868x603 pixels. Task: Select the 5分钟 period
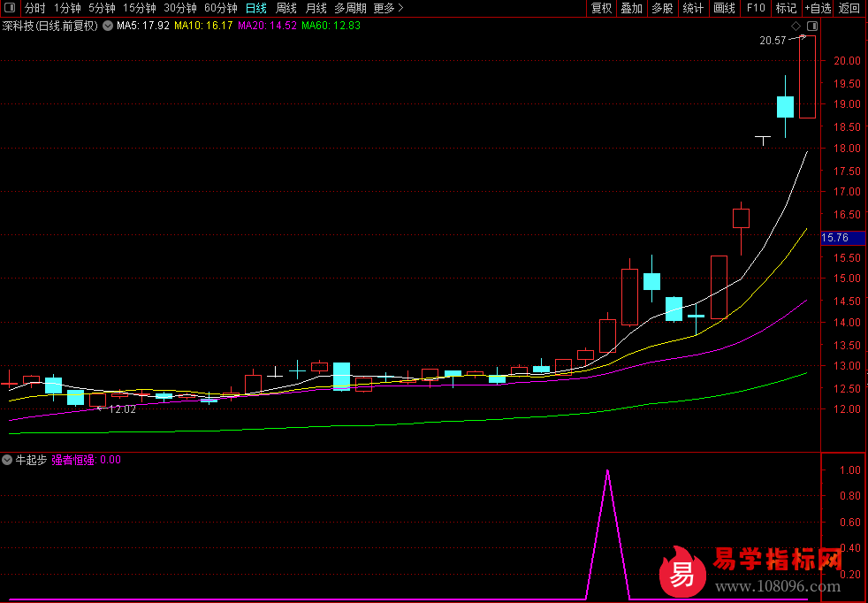(x=102, y=8)
